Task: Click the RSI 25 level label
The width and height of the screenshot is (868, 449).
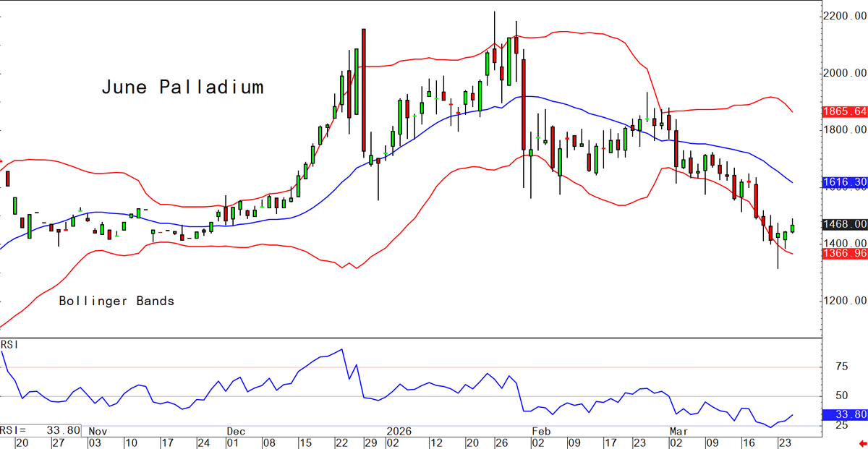Action: tap(841, 426)
